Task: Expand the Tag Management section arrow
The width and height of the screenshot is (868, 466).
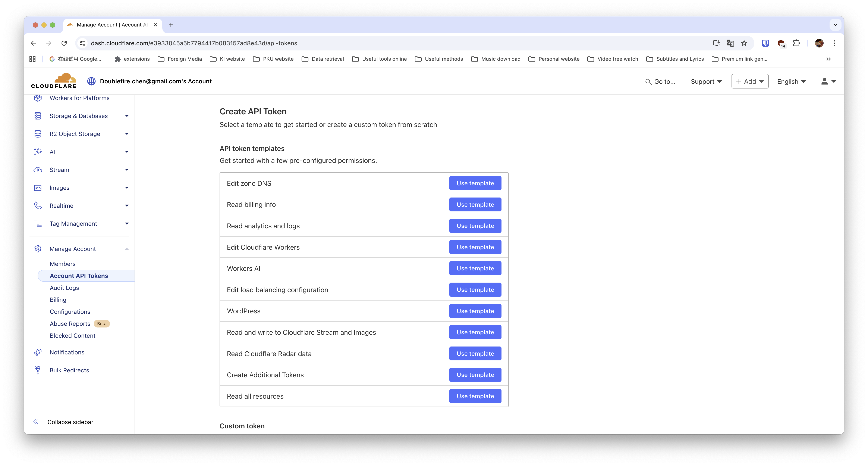Action: [x=127, y=224]
